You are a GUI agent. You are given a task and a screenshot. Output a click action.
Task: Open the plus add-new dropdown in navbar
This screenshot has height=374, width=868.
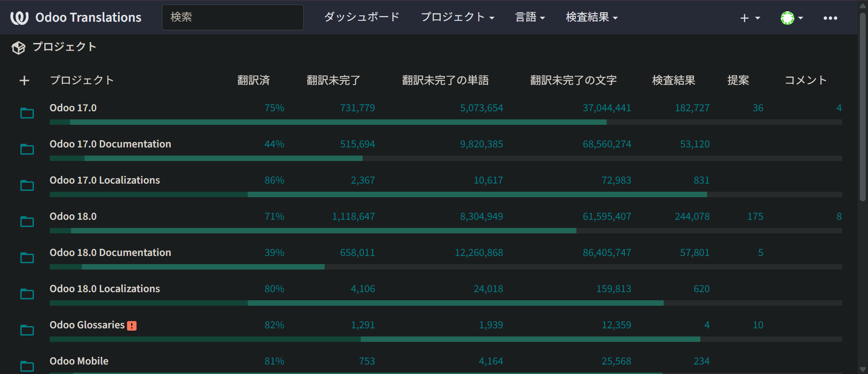pos(750,18)
